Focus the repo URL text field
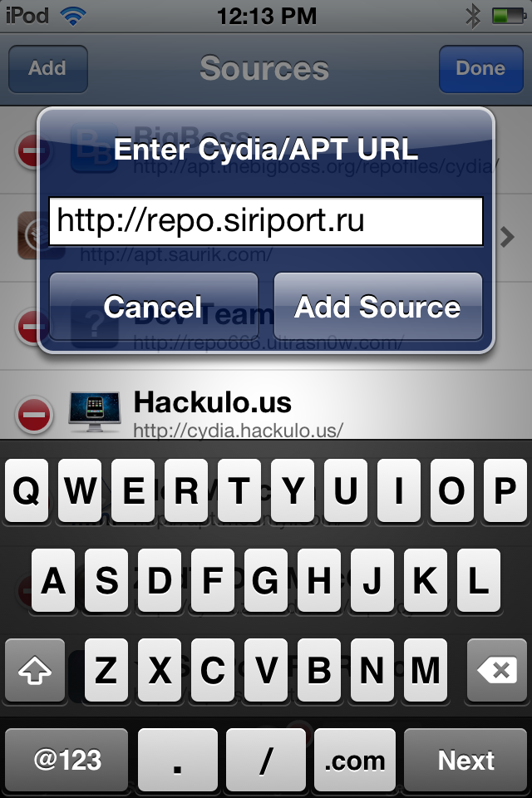The image size is (532, 798). [x=266, y=221]
